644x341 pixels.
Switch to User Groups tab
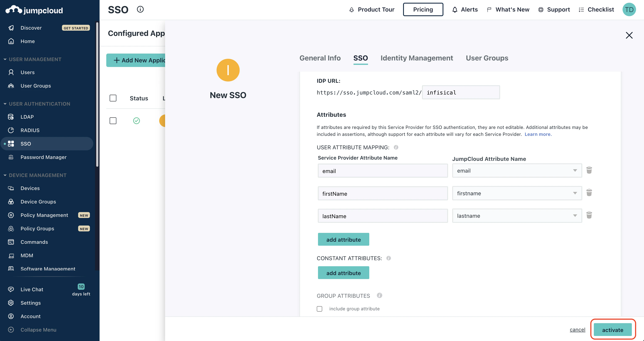tap(487, 58)
